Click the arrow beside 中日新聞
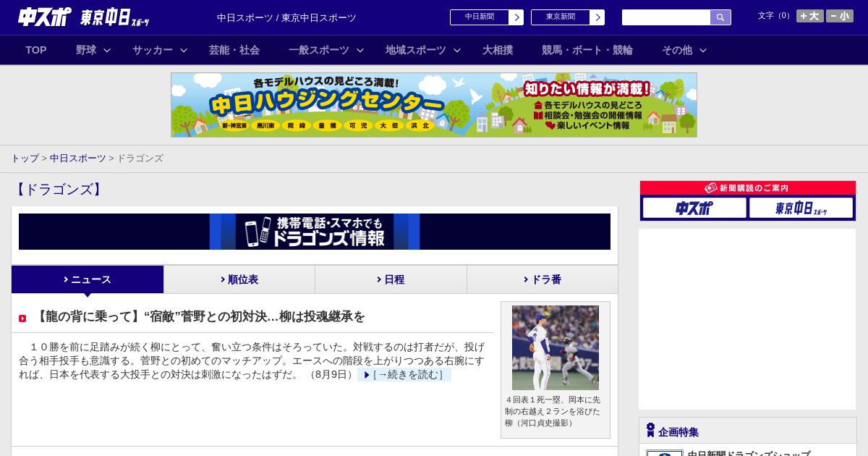868x456 pixels. pyautogui.click(x=516, y=17)
